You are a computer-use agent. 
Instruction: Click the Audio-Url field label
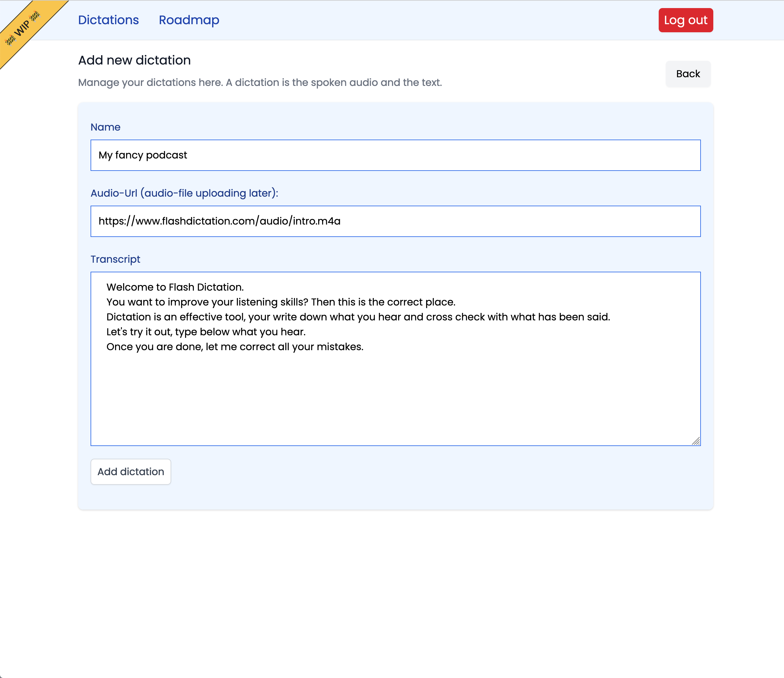coord(184,193)
